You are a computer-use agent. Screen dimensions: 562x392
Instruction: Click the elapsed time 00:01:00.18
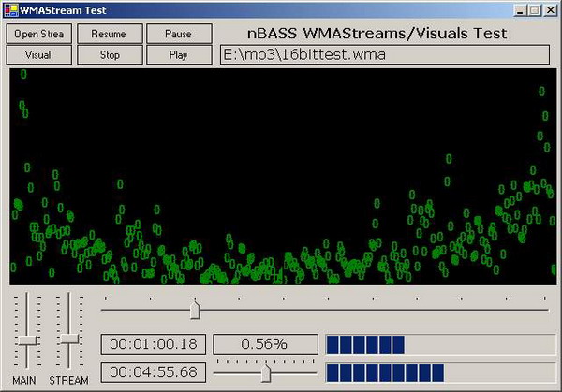154,344
